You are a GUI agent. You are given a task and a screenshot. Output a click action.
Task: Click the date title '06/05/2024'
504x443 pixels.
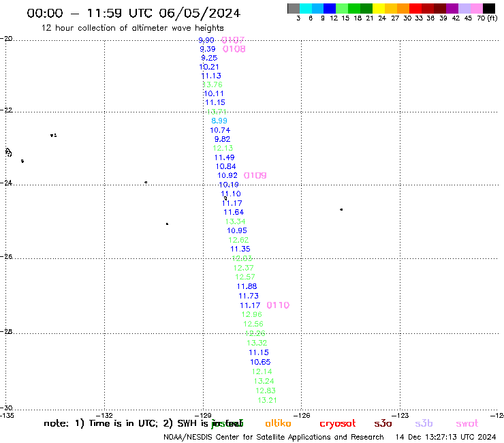(200, 13)
